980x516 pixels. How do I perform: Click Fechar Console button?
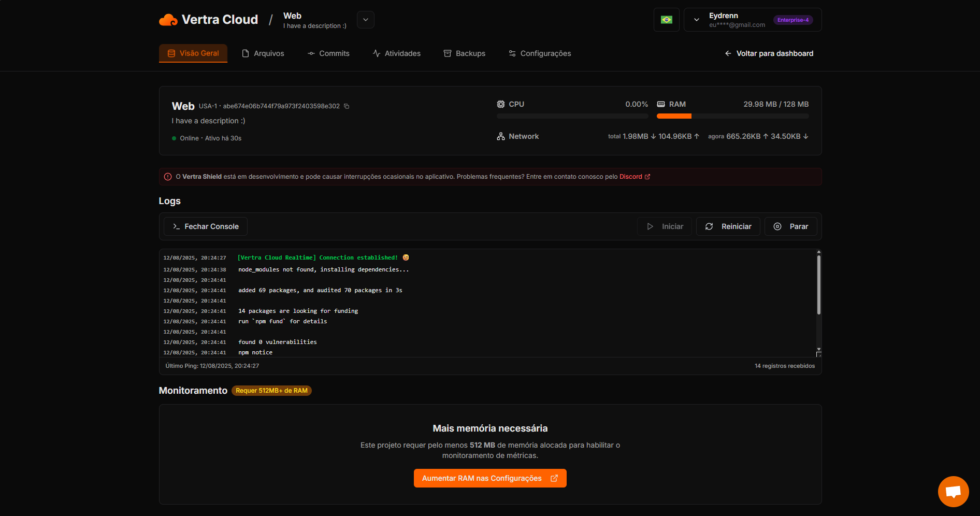(x=206, y=226)
